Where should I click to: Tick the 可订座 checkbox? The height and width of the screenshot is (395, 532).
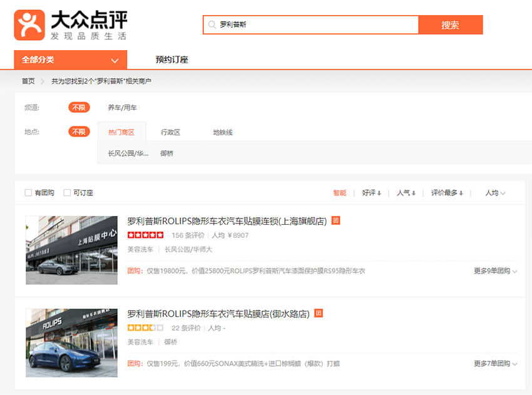pyautogui.click(x=67, y=193)
